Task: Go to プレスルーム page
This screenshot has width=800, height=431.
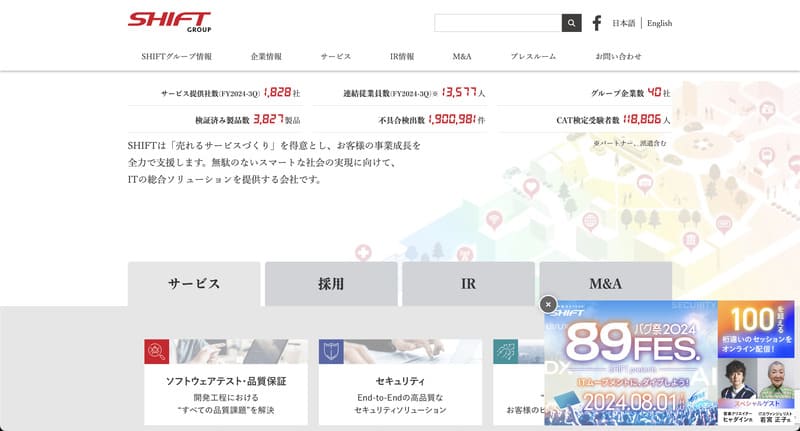Action: pos(533,57)
